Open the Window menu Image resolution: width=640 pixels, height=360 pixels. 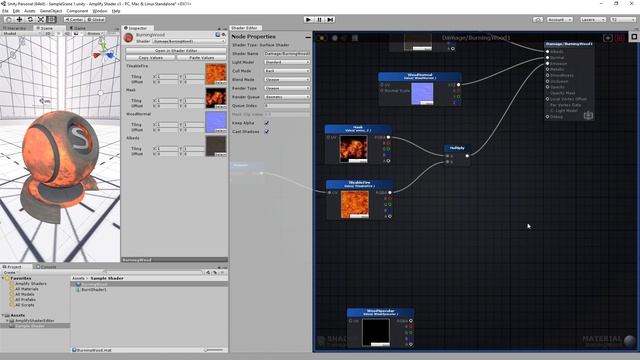(x=100, y=11)
